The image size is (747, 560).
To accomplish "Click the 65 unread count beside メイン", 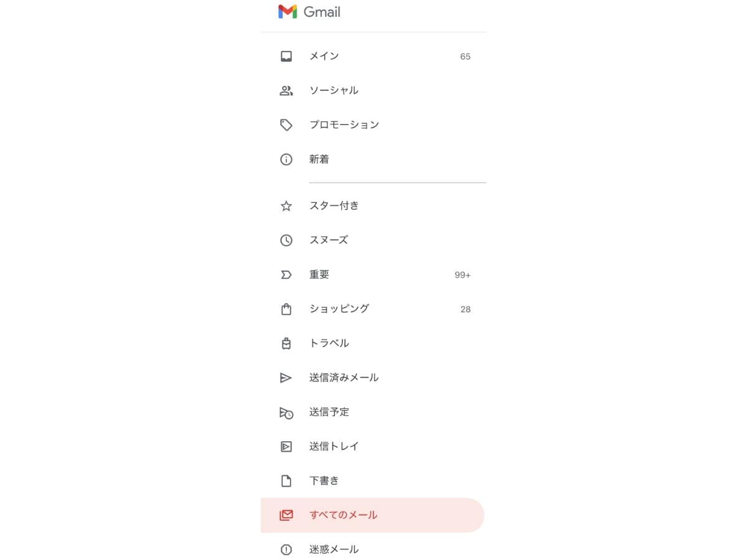I will (466, 56).
